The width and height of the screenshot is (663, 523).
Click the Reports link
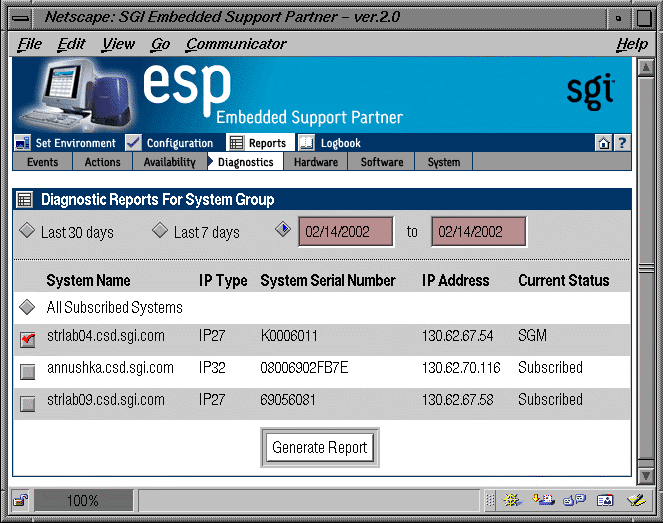(x=267, y=143)
